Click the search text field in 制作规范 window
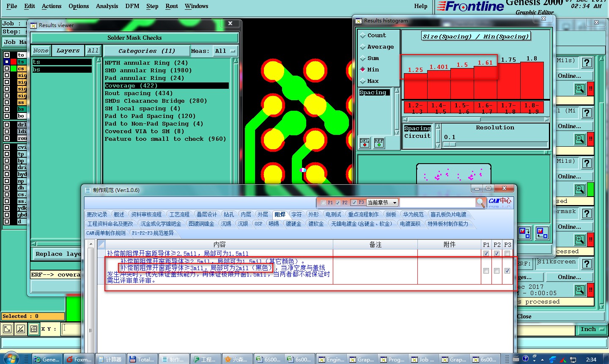The width and height of the screenshot is (609, 364). (x=438, y=203)
